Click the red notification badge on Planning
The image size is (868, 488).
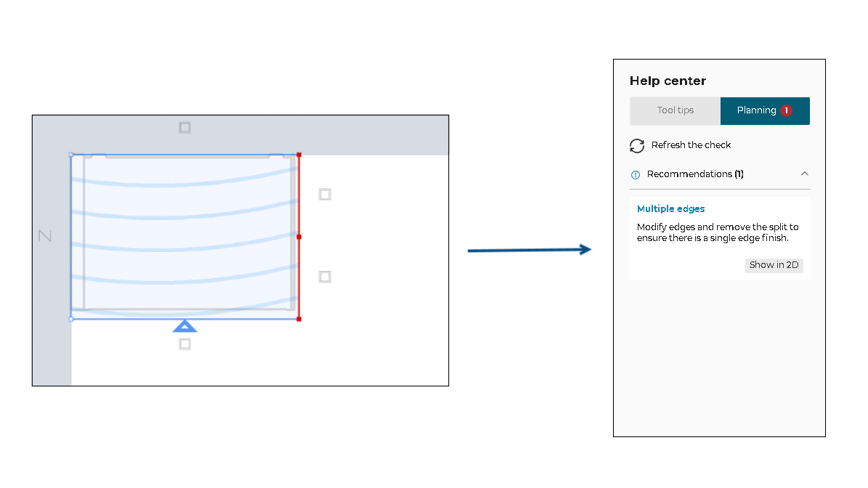tap(786, 111)
